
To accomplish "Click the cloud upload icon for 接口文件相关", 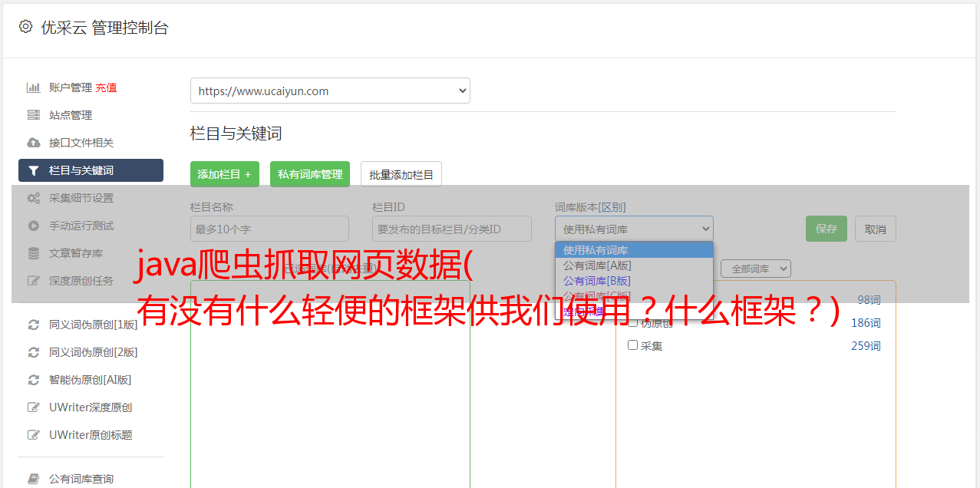I will pyautogui.click(x=33, y=143).
